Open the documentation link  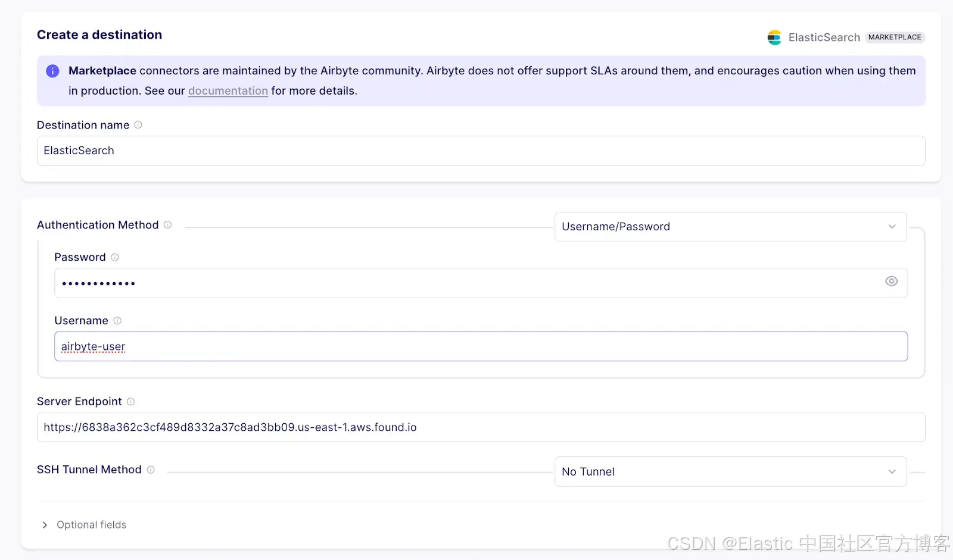pyautogui.click(x=228, y=91)
